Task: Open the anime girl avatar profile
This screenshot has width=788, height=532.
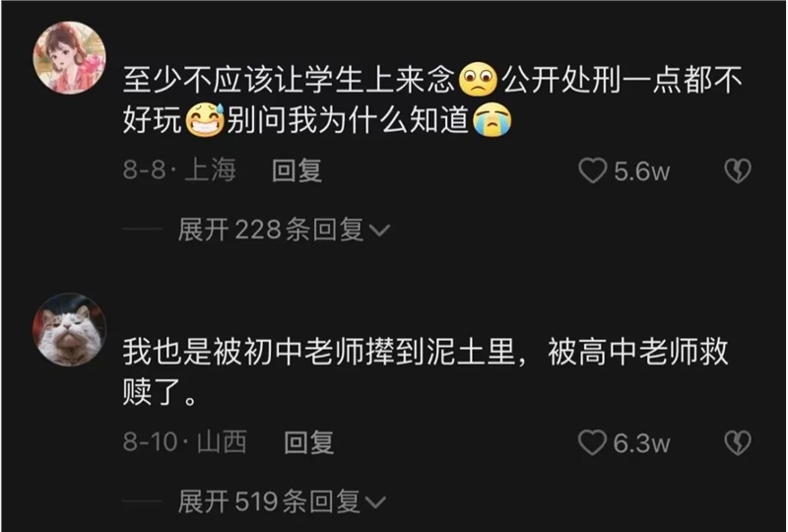Action: (x=69, y=58)
